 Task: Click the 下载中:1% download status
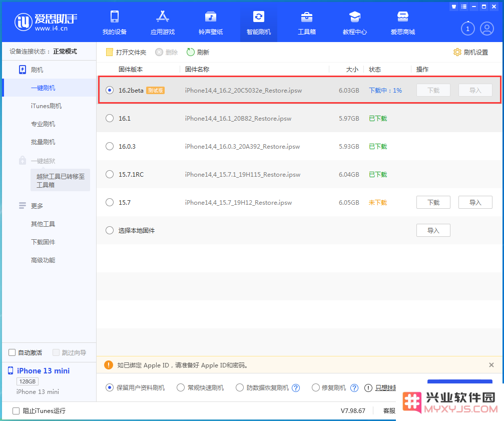point(385,90)
